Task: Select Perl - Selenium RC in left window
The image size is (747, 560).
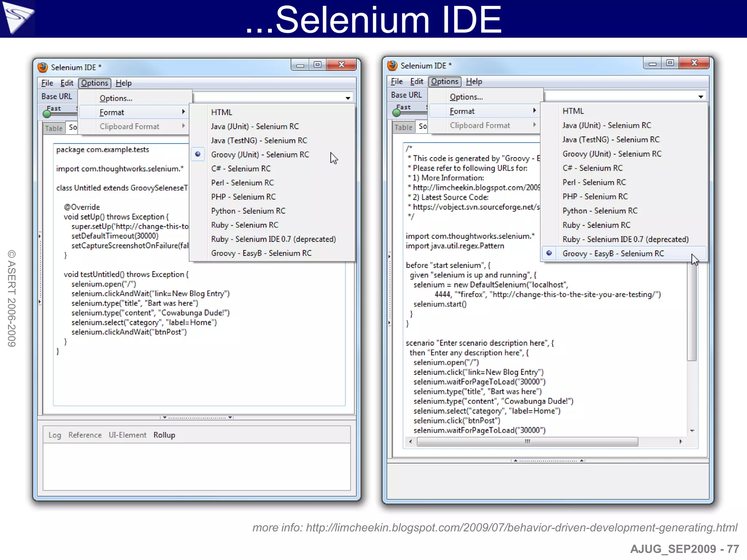Action: [x=272, y=183]
